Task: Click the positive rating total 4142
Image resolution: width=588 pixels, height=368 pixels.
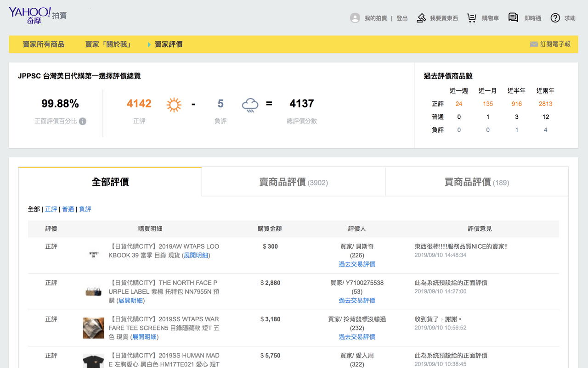Action: click(x=139, y=104)
